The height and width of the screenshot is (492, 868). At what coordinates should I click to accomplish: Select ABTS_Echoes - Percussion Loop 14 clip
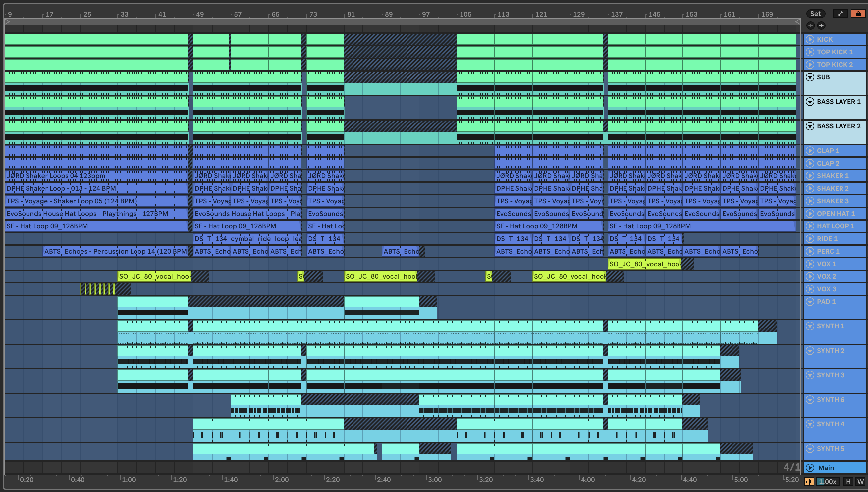[x=116, y=251]
